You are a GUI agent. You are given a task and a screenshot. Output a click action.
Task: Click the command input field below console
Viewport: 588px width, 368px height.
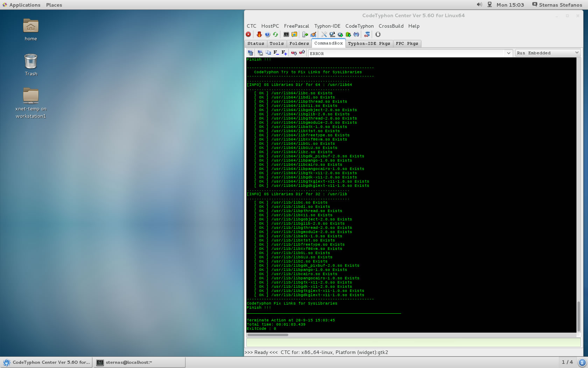click(x=413, y=343)
